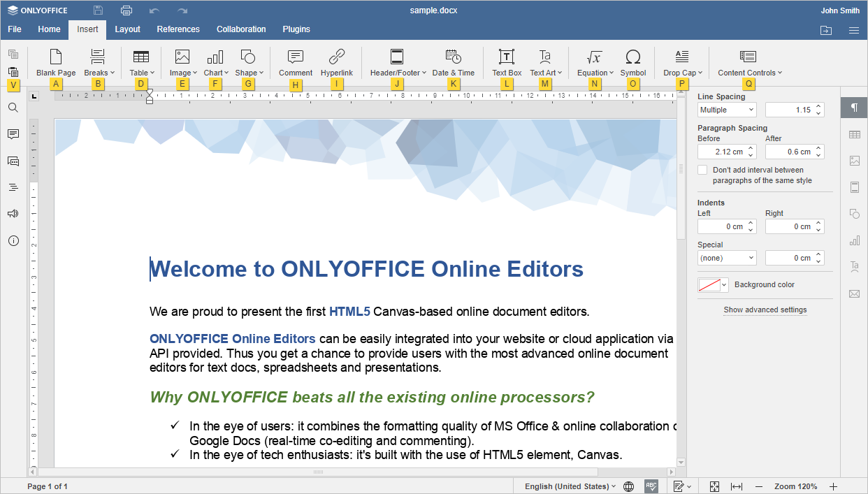Fit the document to width
This screenshot has height=494, width=868.
coord(737,486)
